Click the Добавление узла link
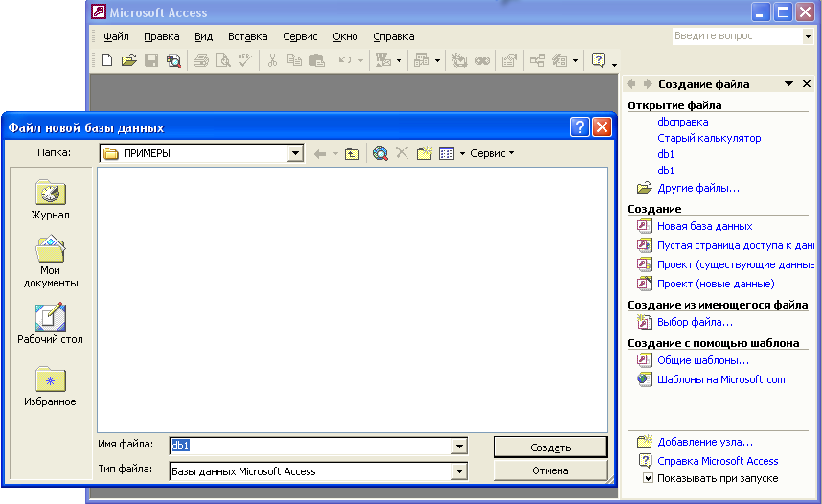 tap(704, 442)
